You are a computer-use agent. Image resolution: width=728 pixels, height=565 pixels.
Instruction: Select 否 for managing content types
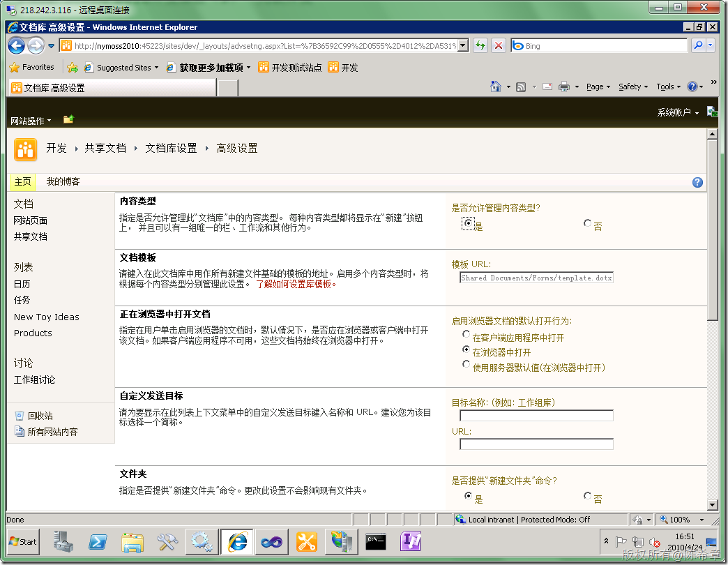pos(587,223)
